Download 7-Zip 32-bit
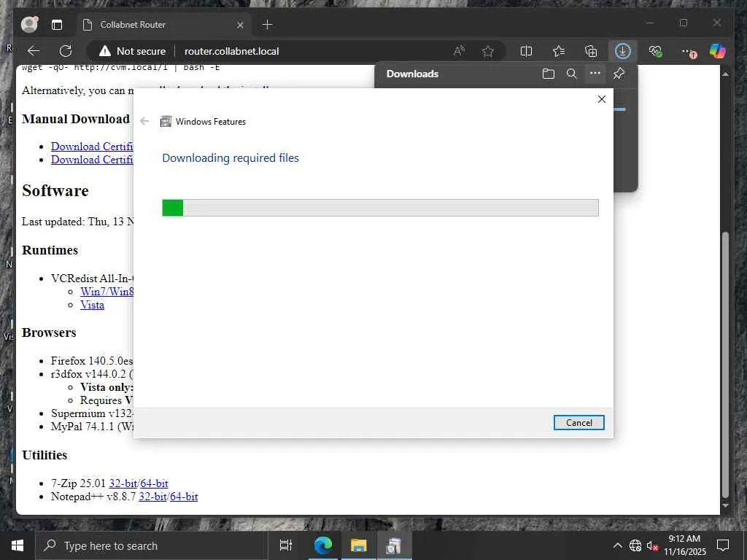Image resolution: width=747 pixels, height=560 pixels. tap(123, 483)
